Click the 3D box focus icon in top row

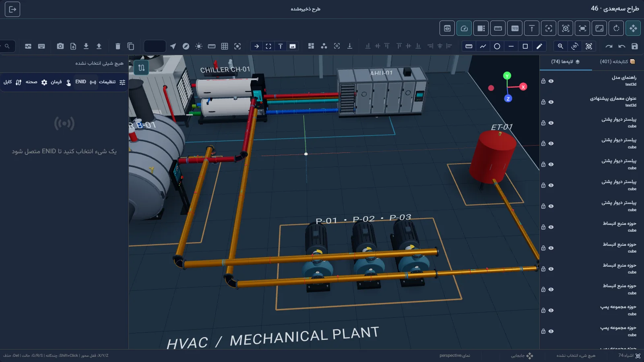click(x=566, y=28)
